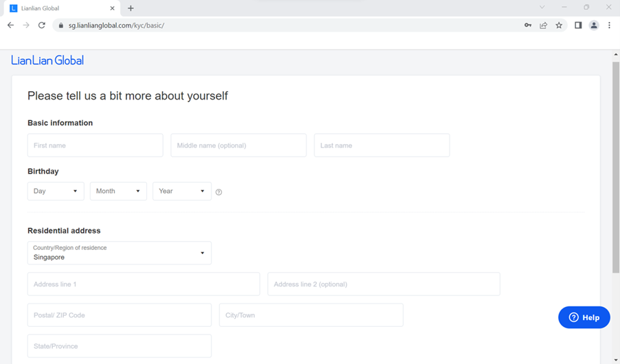Click the share page icon
The image size is (620, 364).
coord(543,25)
